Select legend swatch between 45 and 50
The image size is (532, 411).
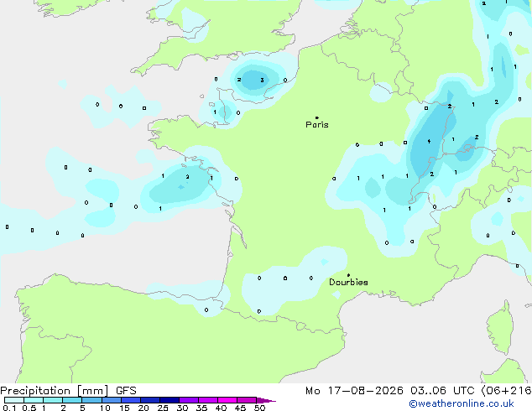coord(247,400)
